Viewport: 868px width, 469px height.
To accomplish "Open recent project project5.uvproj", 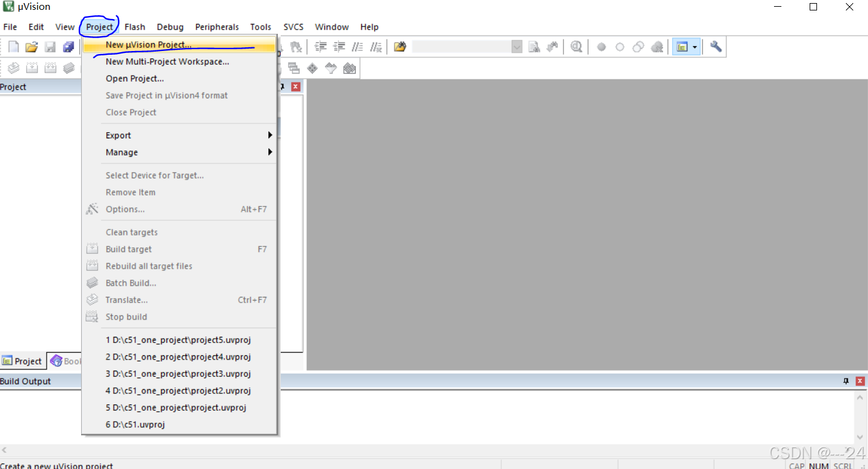I will click(x=179, y=340).
